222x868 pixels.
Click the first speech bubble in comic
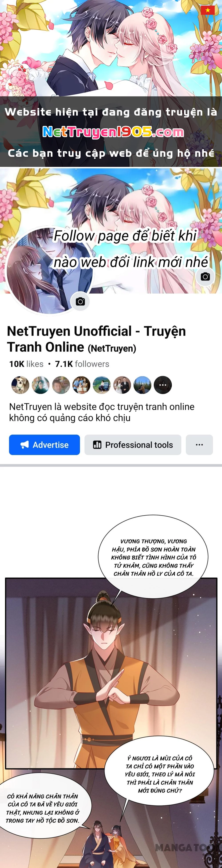153,557
